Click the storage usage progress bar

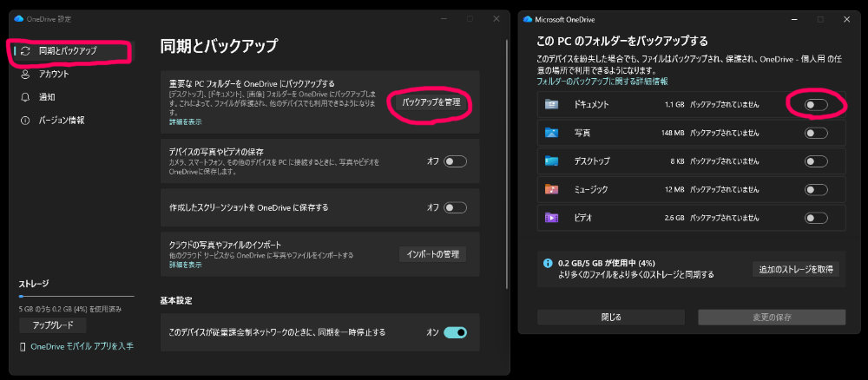76,297
